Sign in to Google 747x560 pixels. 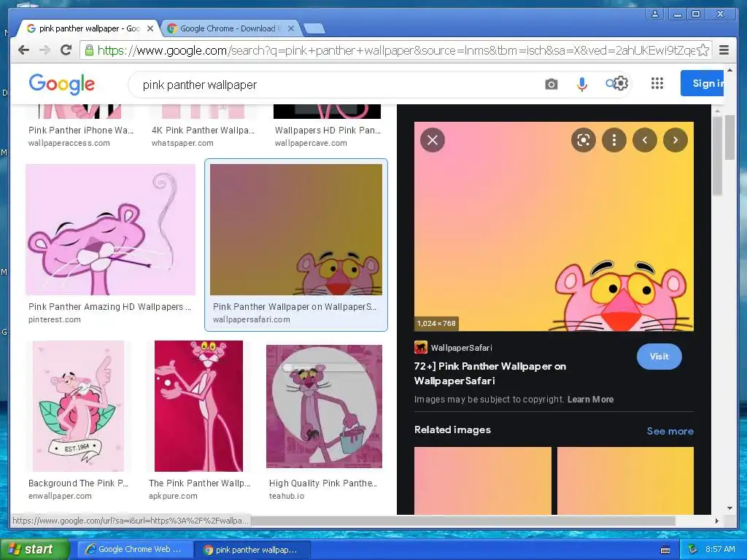(x=703, y=83)
